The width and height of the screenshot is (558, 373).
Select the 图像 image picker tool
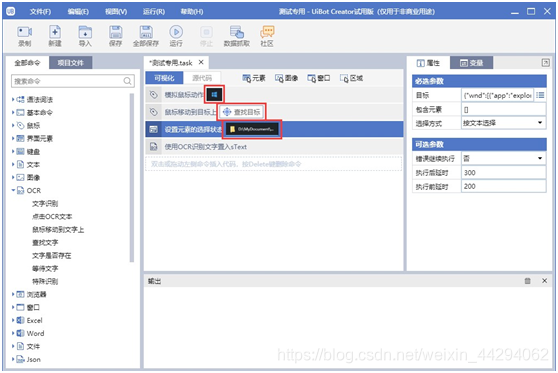tap(286, 78)
